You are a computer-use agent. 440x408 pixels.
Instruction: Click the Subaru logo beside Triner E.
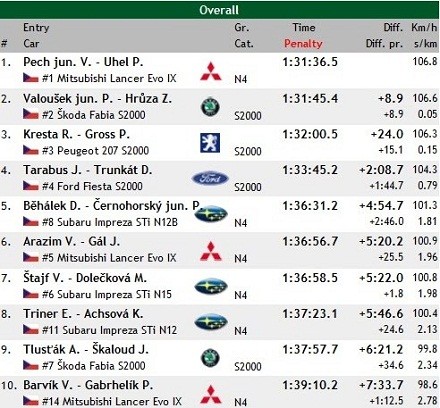pyautogui.click(x=211, y=322)
